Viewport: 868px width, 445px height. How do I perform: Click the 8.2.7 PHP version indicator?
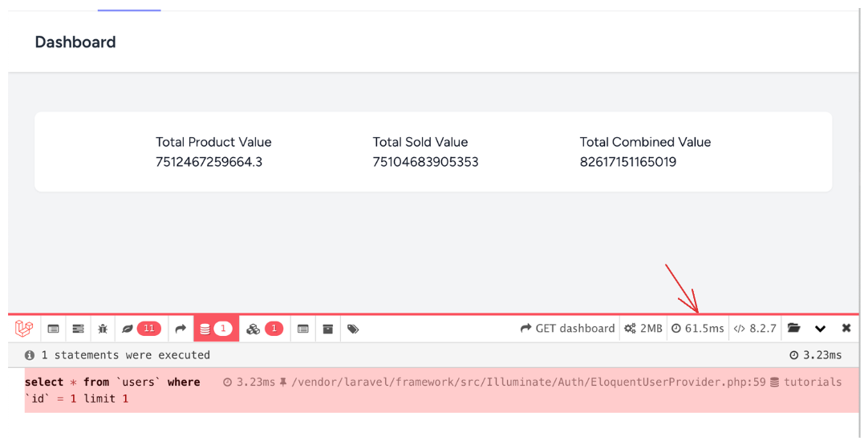[x=755, y=329]
